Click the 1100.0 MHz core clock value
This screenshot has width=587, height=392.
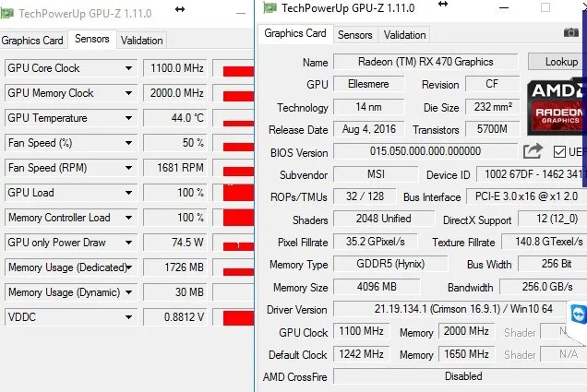pos(174,68)
